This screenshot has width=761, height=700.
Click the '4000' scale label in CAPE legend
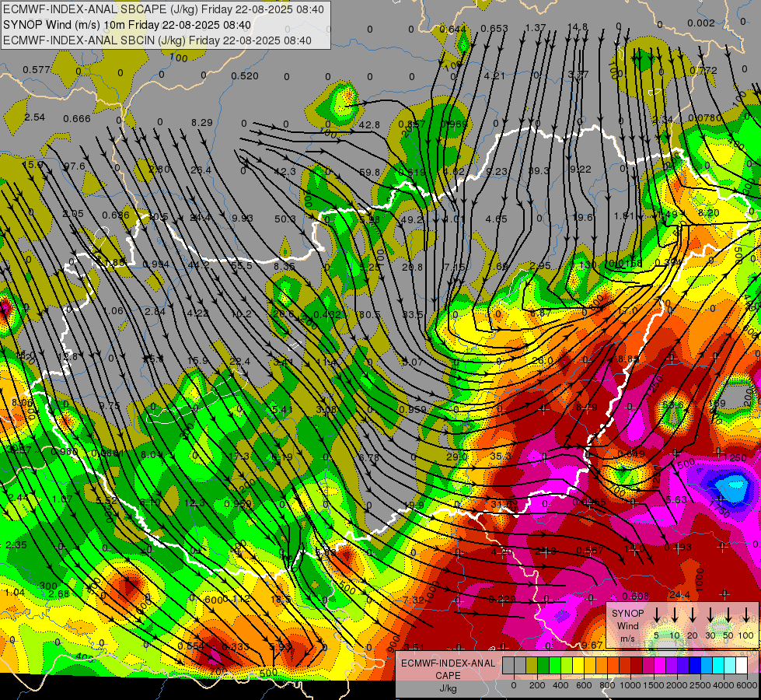coord(723,685)
